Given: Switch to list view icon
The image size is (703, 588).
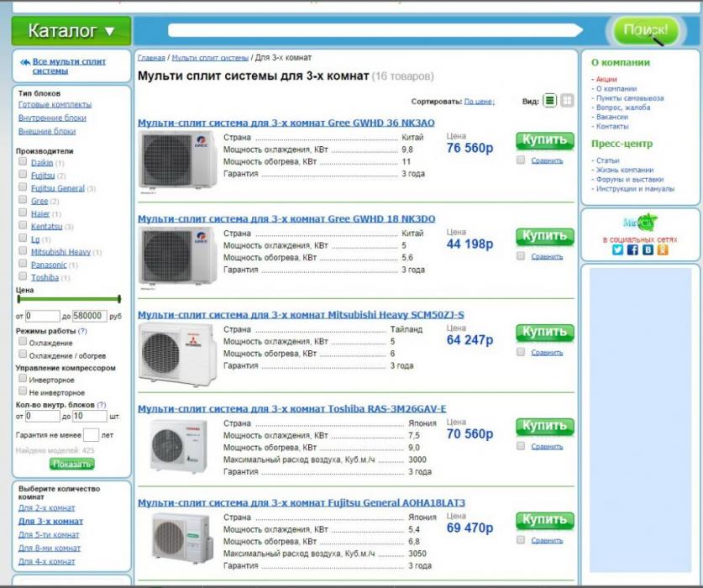Looking at the screenshot, I should (549, 101).
